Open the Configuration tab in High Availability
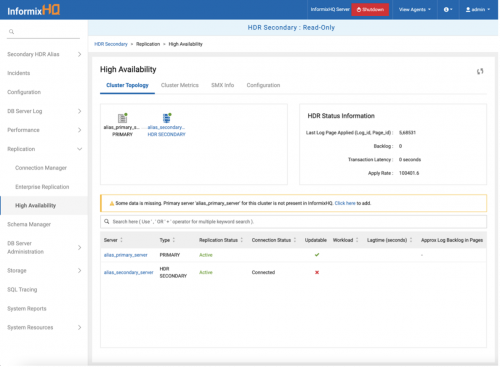The image size is (500, 367). [263, 85]
